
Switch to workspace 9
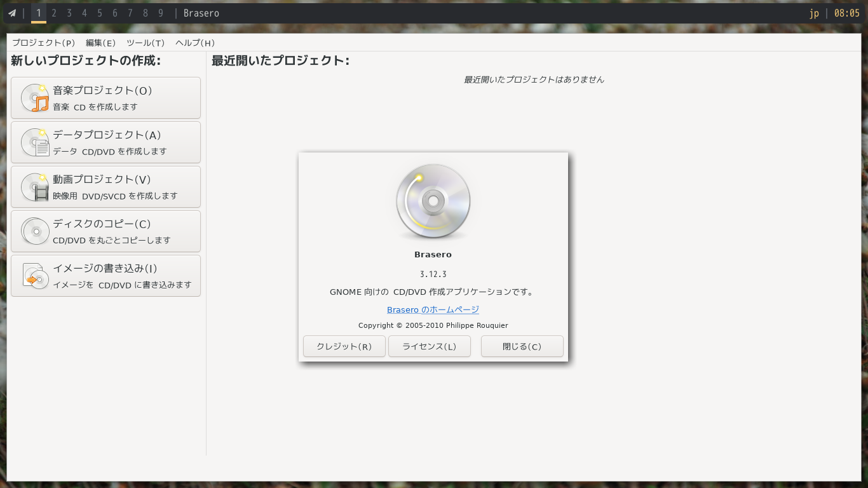click(x=160, y=13)
